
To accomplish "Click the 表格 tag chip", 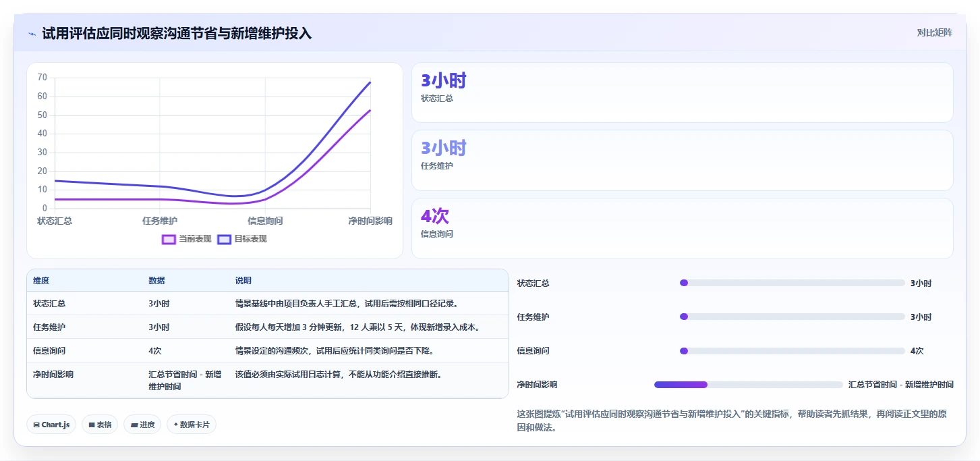I will pos(100,425).
